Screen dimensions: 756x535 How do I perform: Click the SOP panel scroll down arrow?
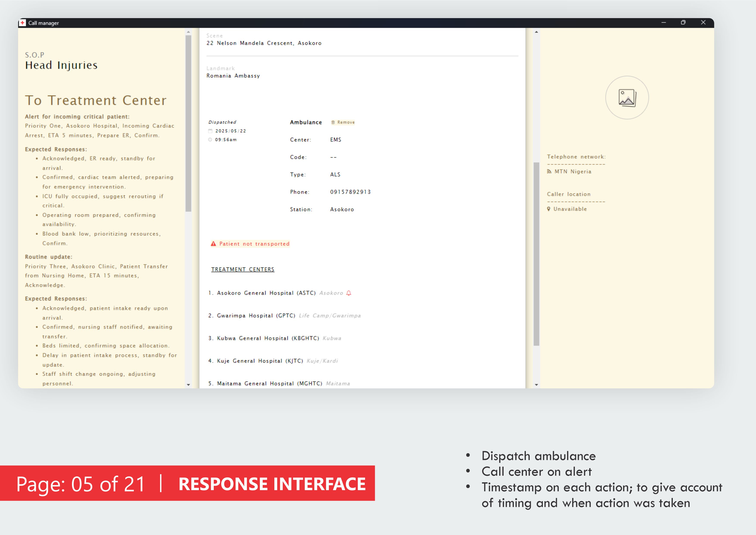188,384
